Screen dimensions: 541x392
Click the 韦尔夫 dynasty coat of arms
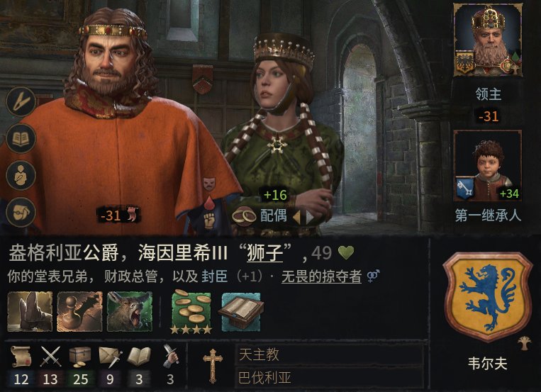click(x=488, y=296)
